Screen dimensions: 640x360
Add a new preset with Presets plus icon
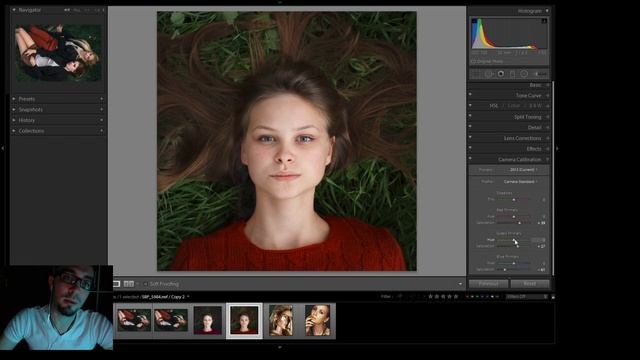click(102, 99)
